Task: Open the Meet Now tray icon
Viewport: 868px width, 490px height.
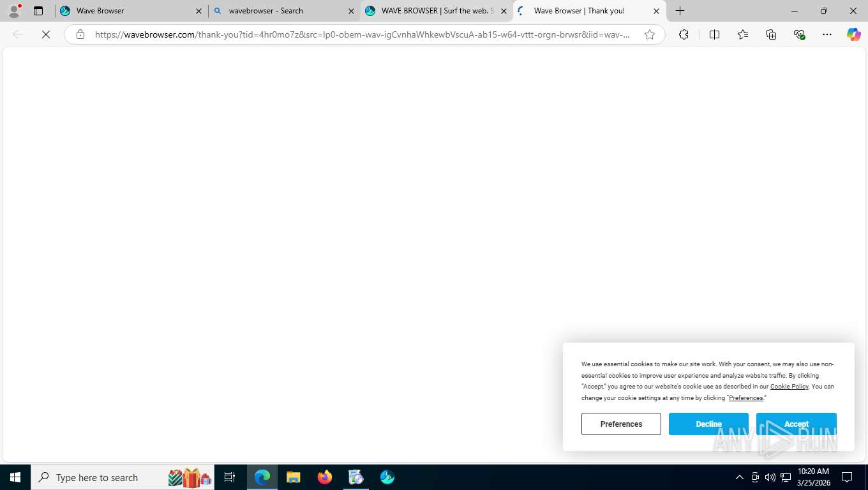Action: [x=755, y=477]
